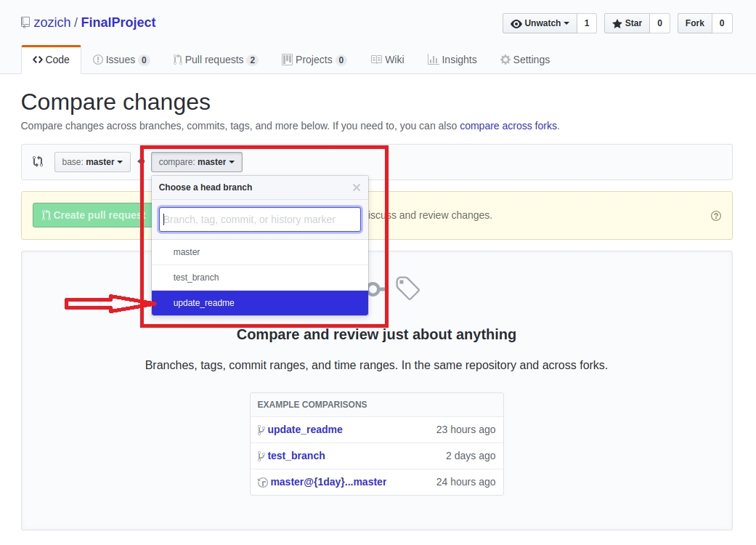
Task: Click the branch filter search field
Action: tap(259, 219)
